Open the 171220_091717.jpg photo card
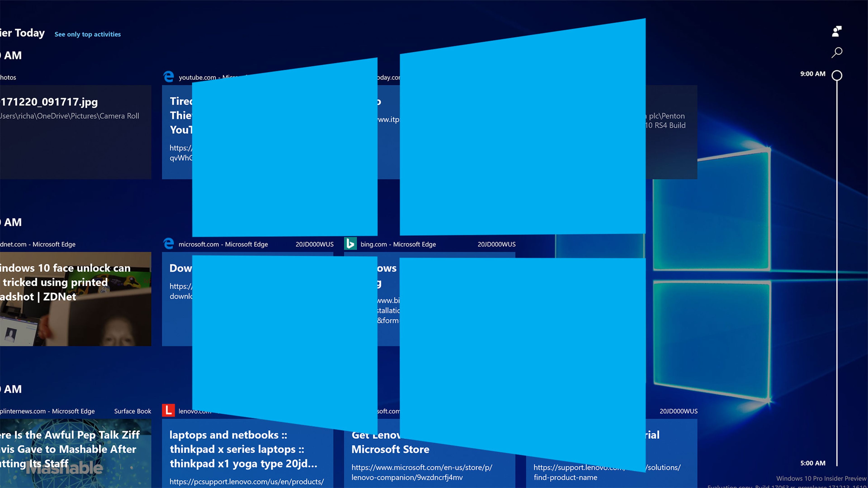Image resolution: width=868 pixels, height=488 pixels. click(x=75, y=132)
